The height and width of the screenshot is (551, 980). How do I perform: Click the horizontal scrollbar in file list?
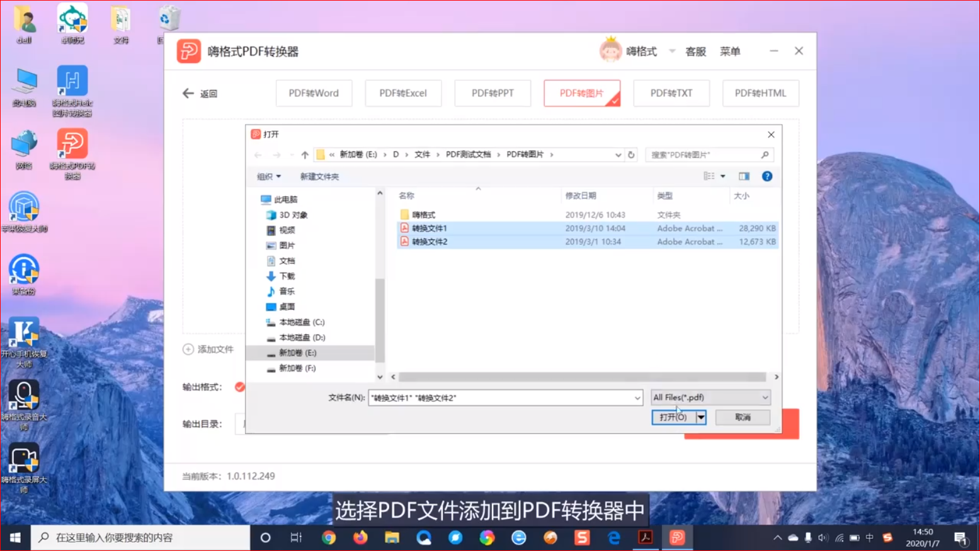pyautogui.click(x=583, y=377)
